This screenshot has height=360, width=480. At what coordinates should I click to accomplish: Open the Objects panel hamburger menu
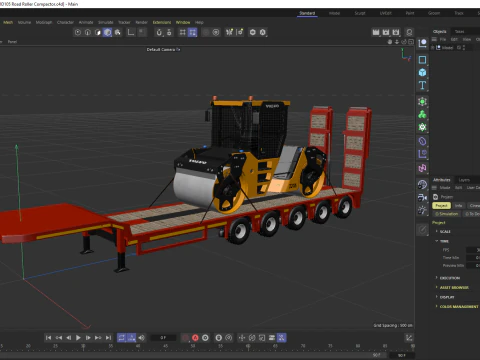(x=434, y=39)
